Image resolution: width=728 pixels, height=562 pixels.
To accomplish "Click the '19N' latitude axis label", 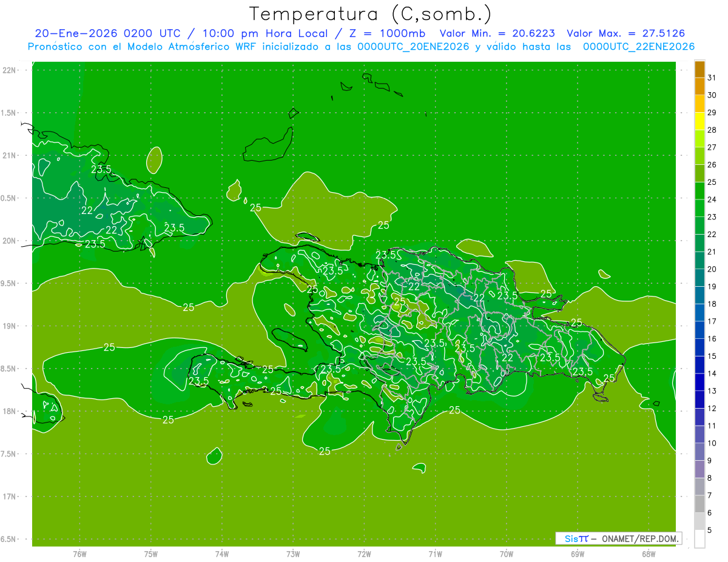I will 10,326.
